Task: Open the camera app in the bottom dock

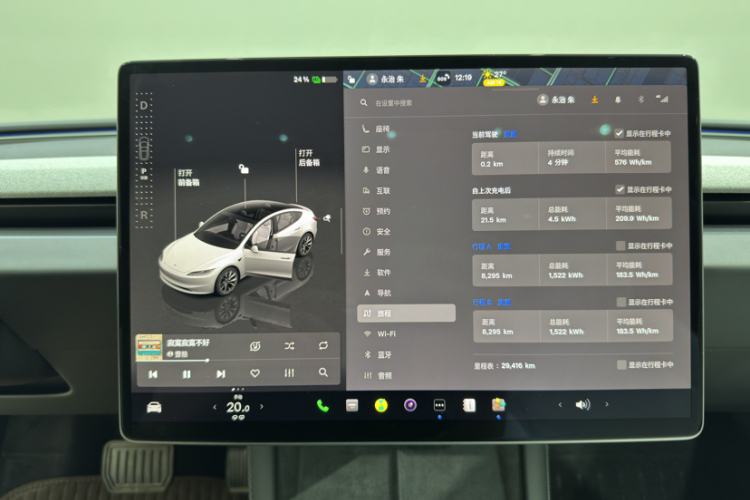Action: 410,405
